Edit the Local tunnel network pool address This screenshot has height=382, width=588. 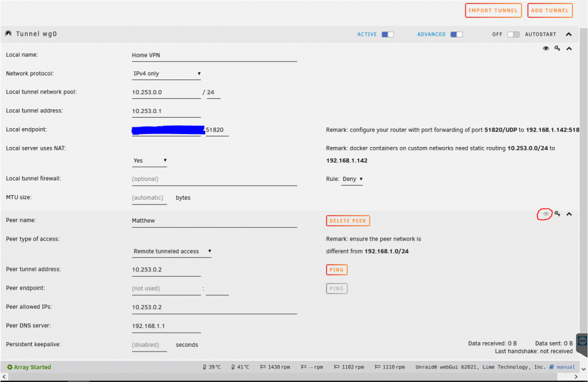tap(166, 93)
